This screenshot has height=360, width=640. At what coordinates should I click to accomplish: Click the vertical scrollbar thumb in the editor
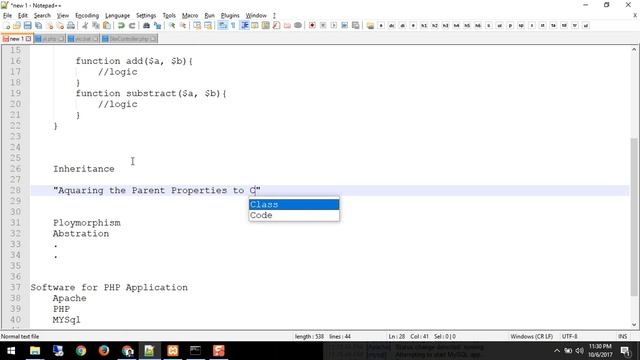[x=633, y=216]
